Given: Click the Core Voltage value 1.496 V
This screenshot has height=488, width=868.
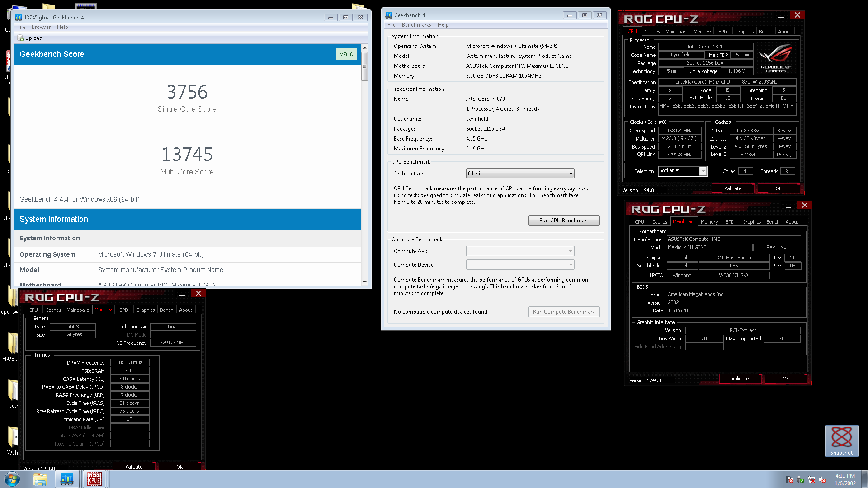Looking at the screenshot, I should click(x=736, y=71).
